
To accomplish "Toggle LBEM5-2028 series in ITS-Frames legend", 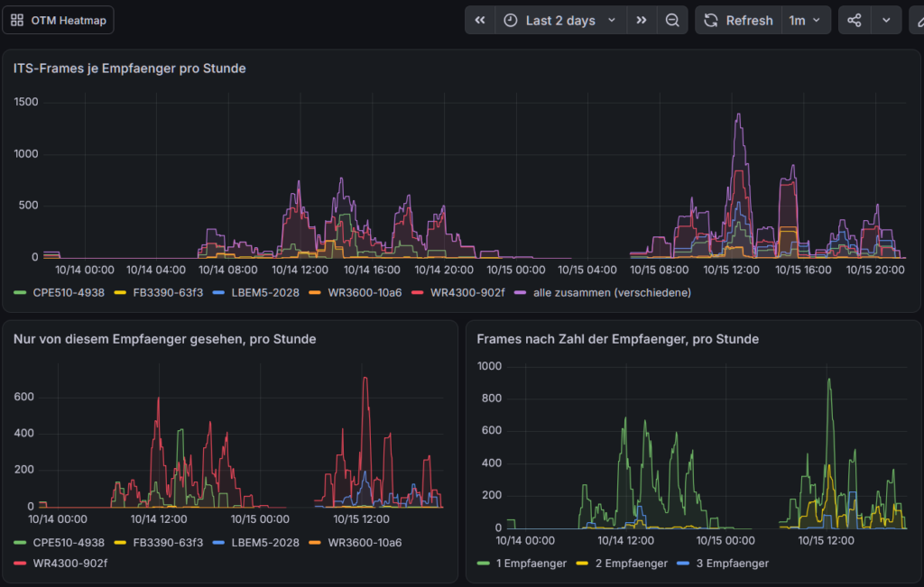I will click(265, 293).
